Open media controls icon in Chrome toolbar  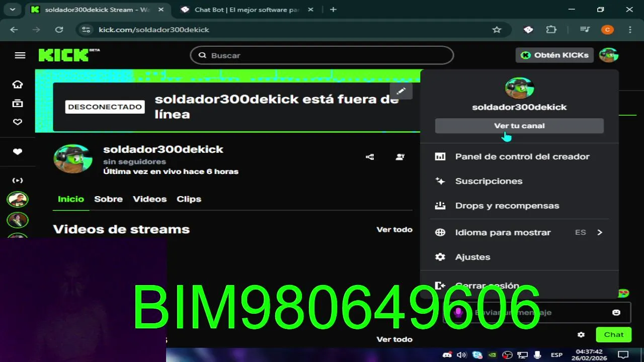(585, 30)
